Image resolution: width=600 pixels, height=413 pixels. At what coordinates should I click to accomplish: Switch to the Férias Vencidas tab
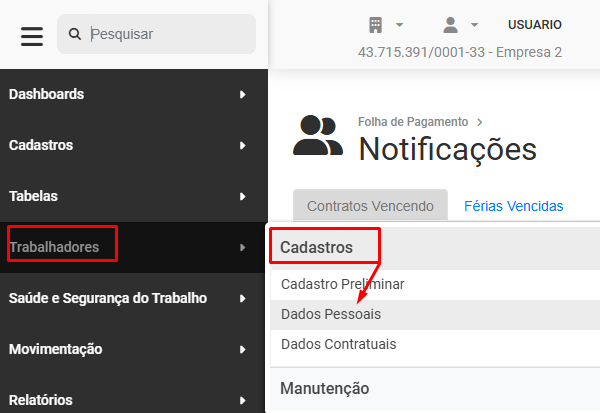514,206
